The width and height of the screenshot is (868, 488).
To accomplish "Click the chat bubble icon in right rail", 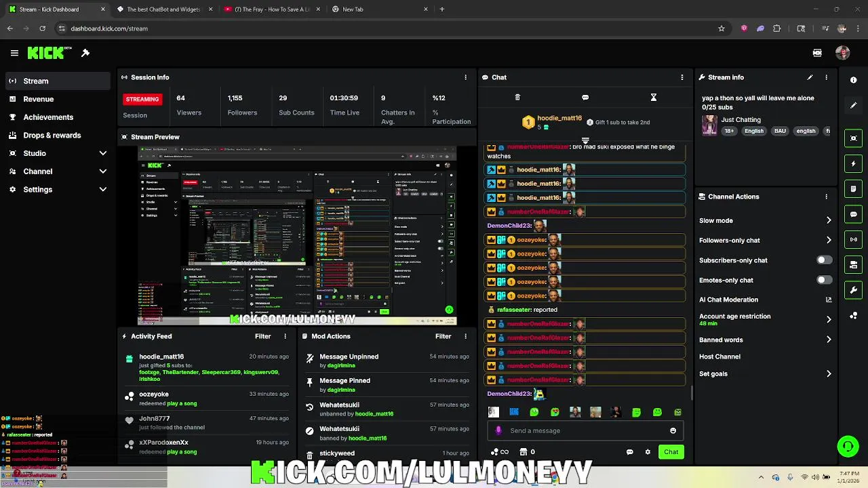I will 854,214.
